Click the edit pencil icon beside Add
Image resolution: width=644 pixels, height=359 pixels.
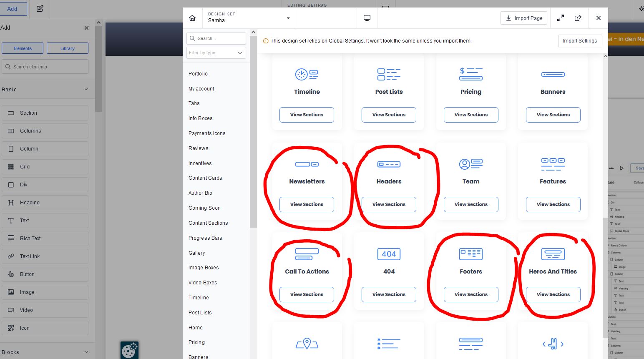coord(40,8)
